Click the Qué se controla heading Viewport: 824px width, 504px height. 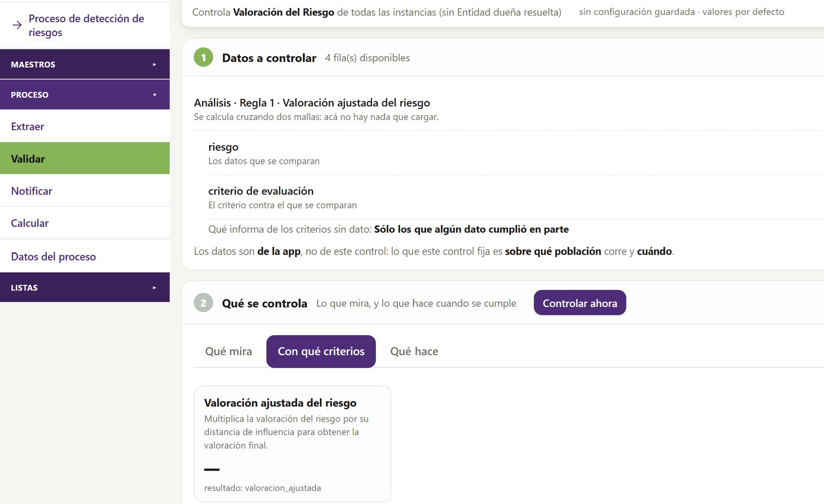(265, 303)
